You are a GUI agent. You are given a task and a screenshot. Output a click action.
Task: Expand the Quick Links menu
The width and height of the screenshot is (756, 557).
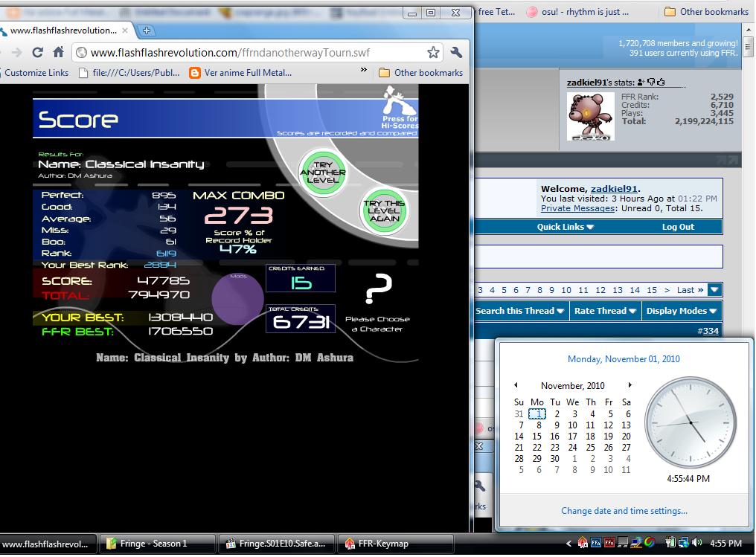[565, 227]
